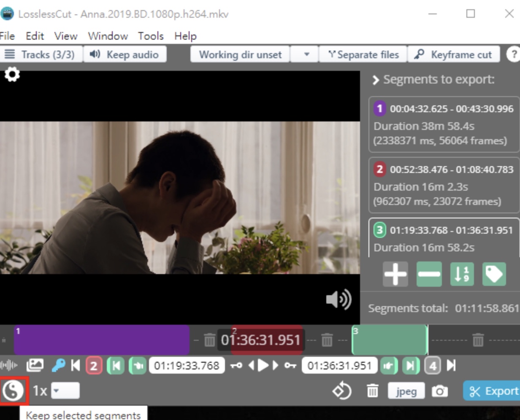Capture a snapshot with the camera icon
Screen dimensions: 520x420
coord(439,391)
